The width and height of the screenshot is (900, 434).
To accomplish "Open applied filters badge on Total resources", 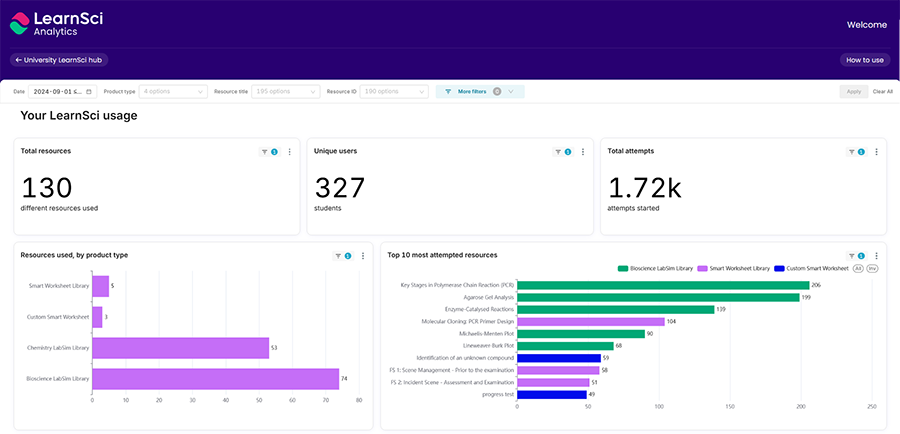I will [269, 152].
